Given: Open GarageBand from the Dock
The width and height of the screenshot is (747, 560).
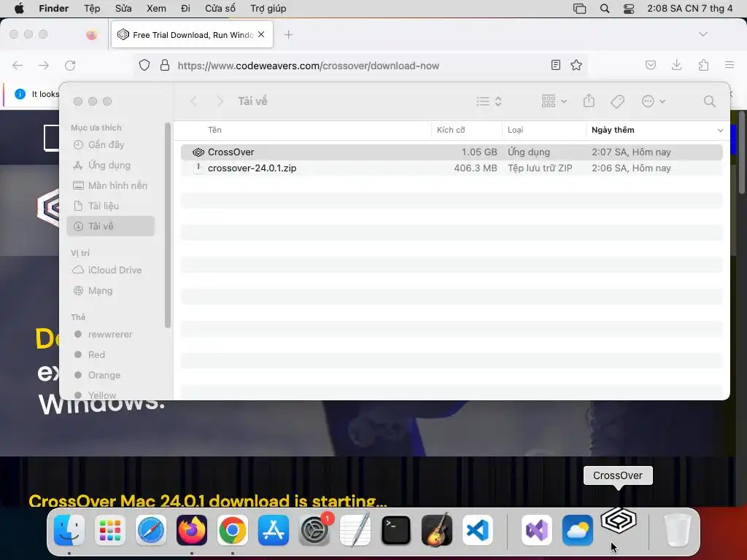Looking at the screenshot, I should 437,530.
